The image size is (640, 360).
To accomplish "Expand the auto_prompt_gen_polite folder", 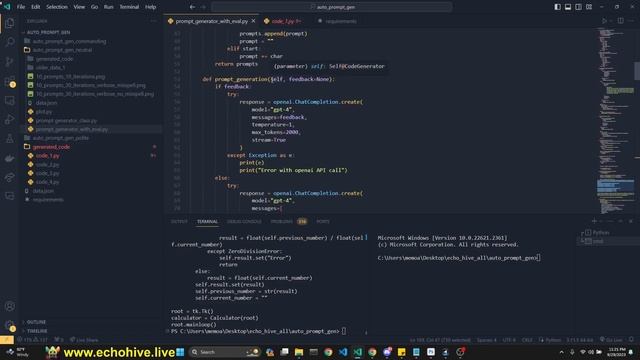I will click(x=56, y=138).
